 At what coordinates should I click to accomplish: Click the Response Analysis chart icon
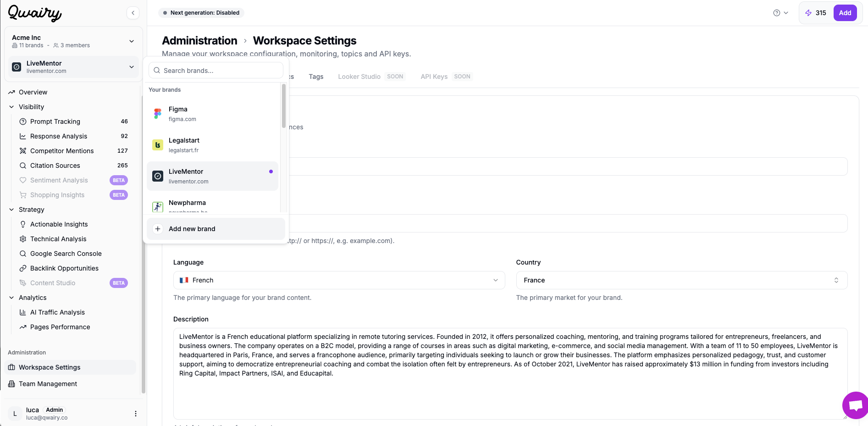coord(23,136)
